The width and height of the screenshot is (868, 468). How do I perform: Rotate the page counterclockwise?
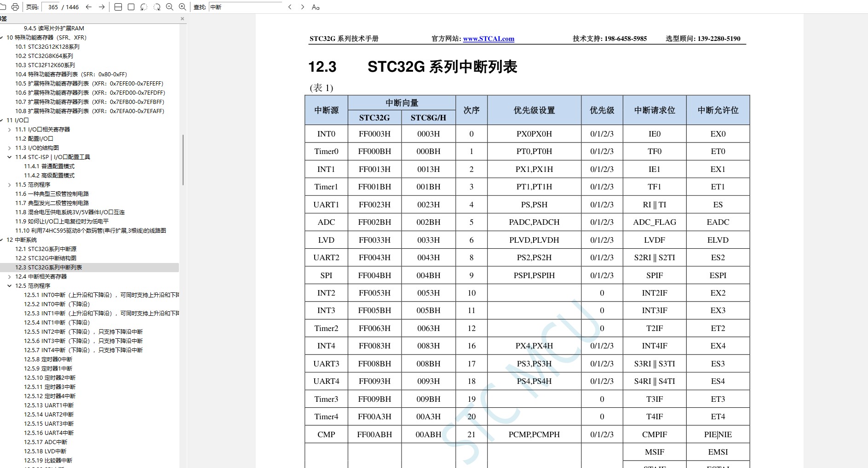point(144,7)
